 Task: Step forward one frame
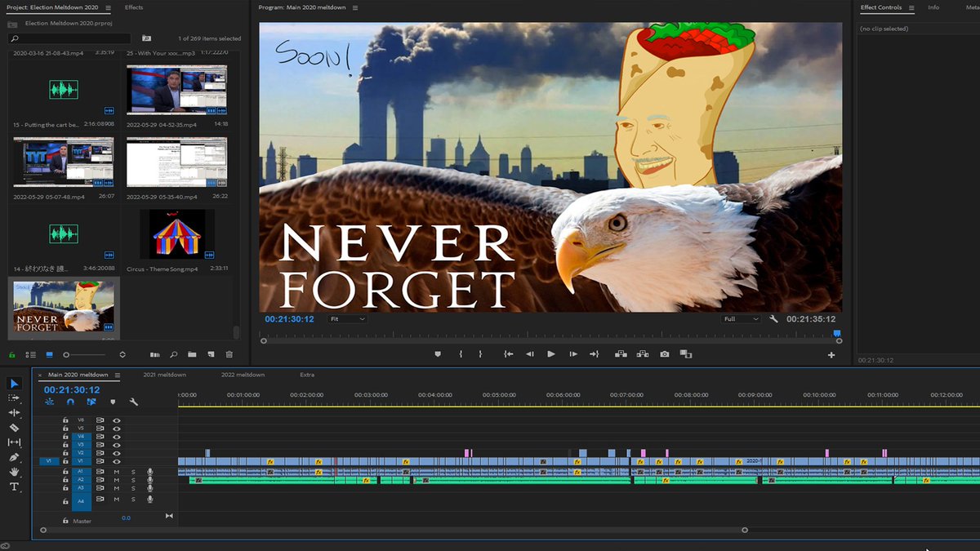[573, 354]
